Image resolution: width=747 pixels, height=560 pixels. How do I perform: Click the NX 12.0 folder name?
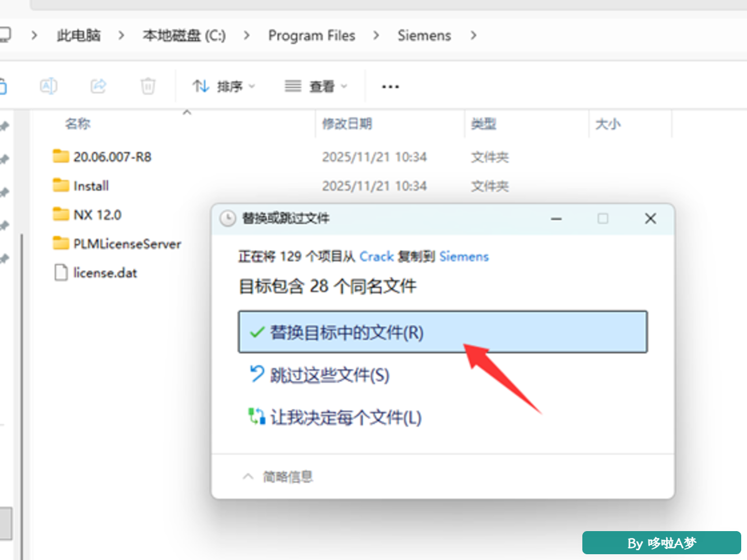[x=98, y=214]
